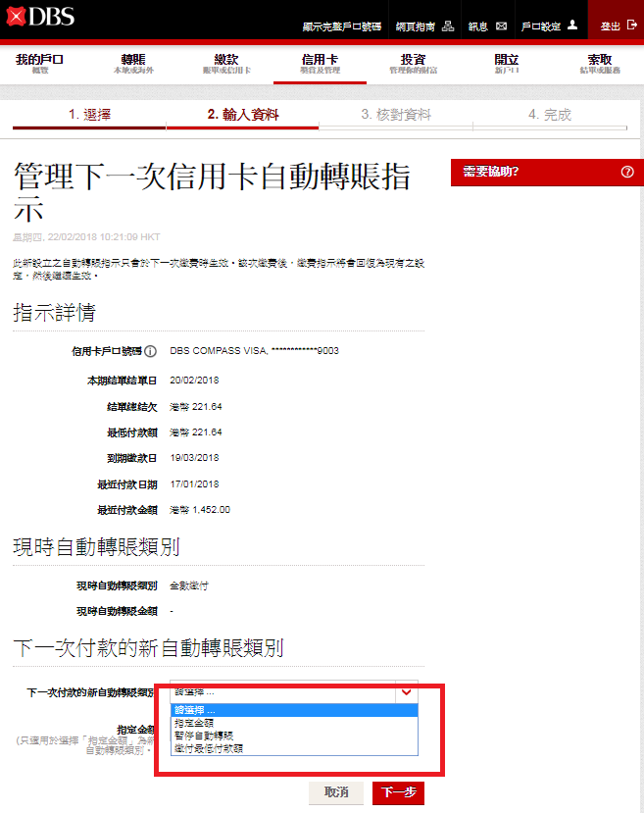Image resolution: width=644 pixels, height=813 pixels.
Task: Open the 繳款 menu
Action: click(226, 65)
